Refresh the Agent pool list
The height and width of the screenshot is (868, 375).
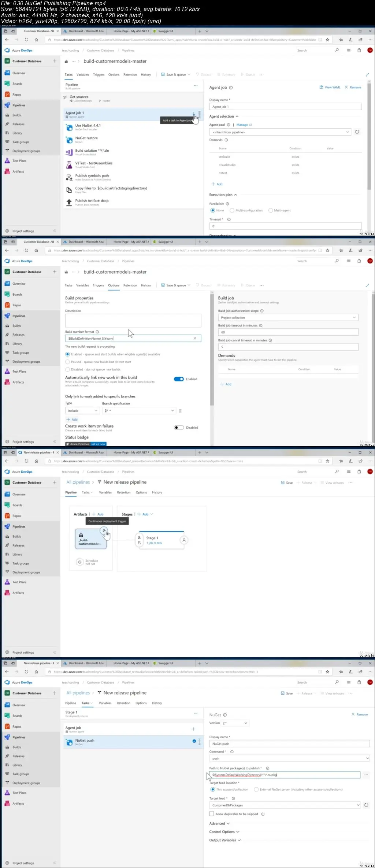[x=357, y=132]
